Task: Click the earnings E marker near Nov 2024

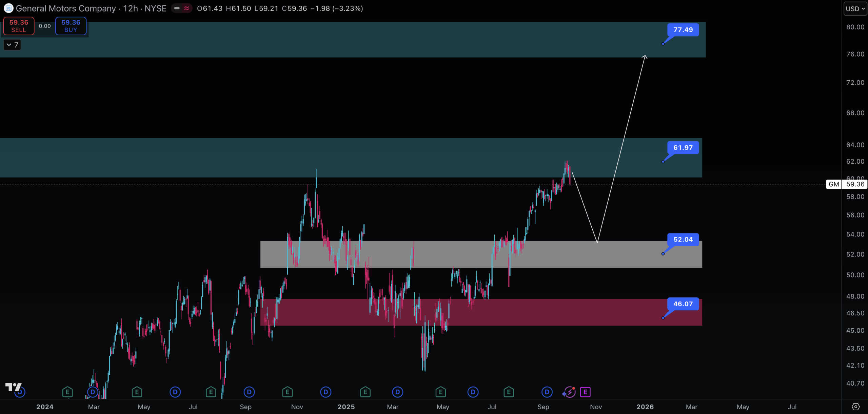Action: click(x=287, y=392)
